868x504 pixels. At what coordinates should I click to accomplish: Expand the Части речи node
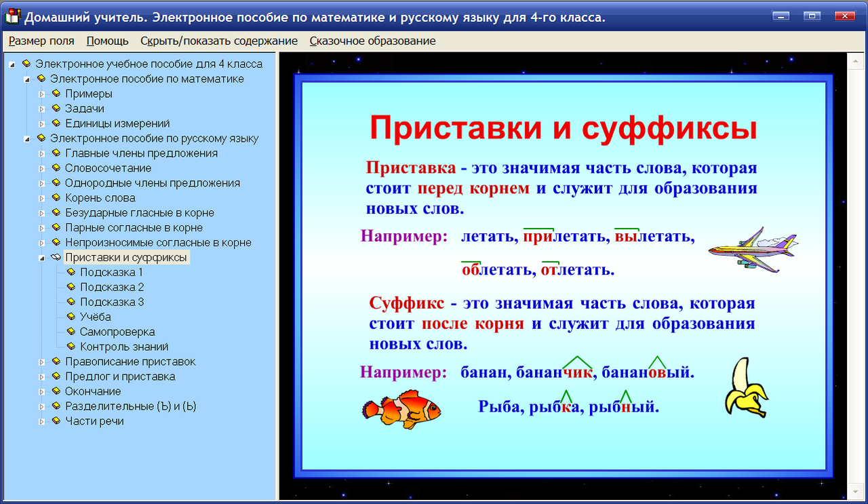42,421
